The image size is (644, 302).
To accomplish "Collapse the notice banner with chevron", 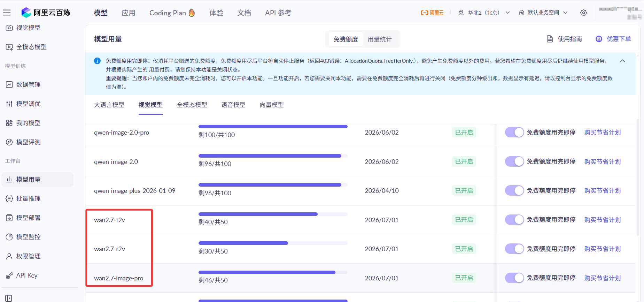I will 622,61.
